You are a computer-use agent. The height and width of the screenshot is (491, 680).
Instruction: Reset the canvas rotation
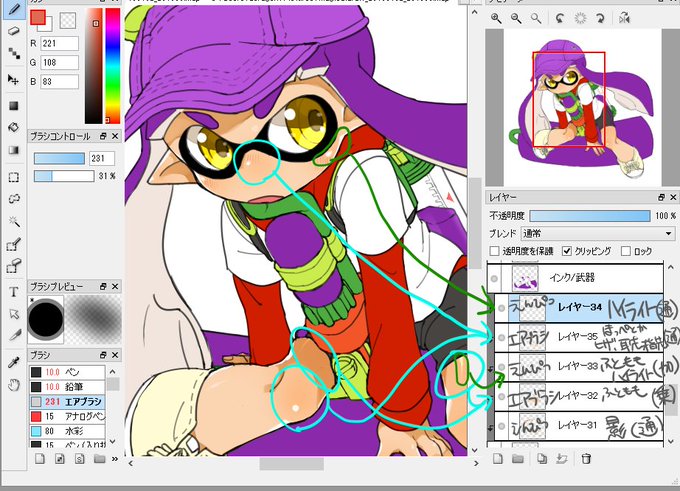tap(580, 18)
